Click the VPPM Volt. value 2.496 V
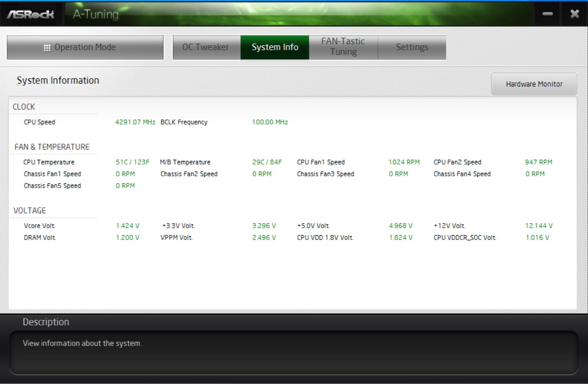Viewport: 588px width, 384px height. (264, 238)
